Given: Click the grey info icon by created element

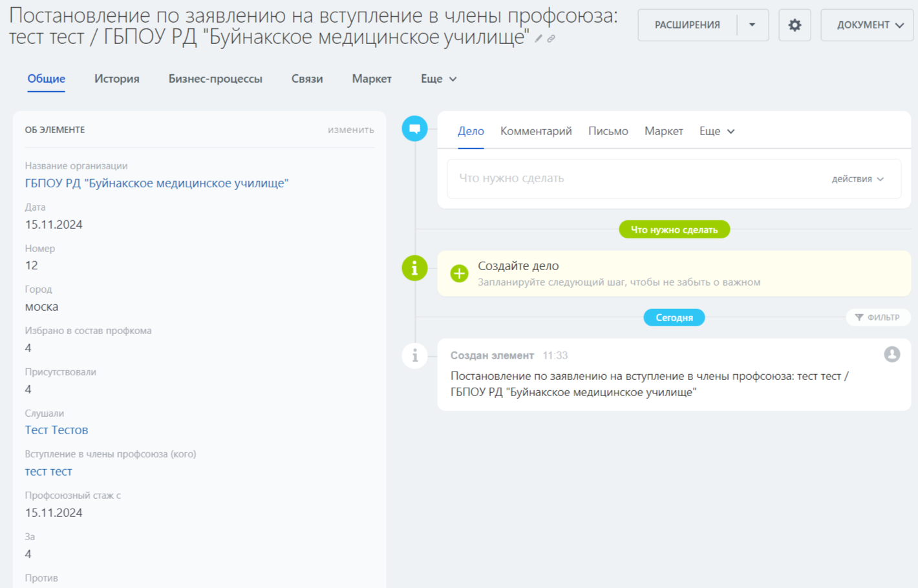Looking at the screenshot, I should pos(414,355).
